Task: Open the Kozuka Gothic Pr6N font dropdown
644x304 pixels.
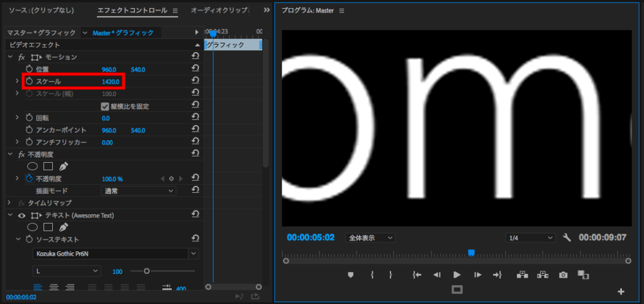Action: click(x=194, y=254)
